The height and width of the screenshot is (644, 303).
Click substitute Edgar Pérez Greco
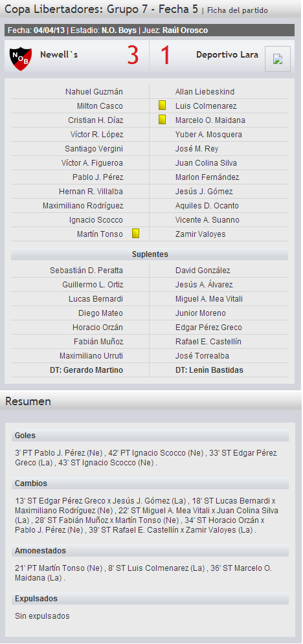208,328
